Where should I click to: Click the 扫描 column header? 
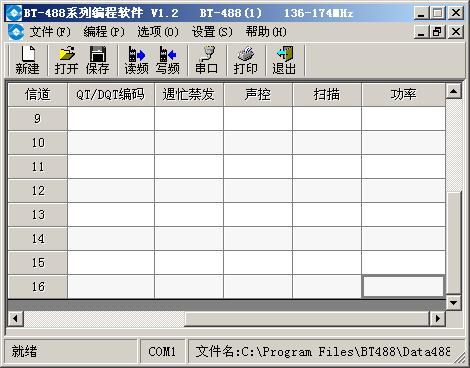[327, 95]
